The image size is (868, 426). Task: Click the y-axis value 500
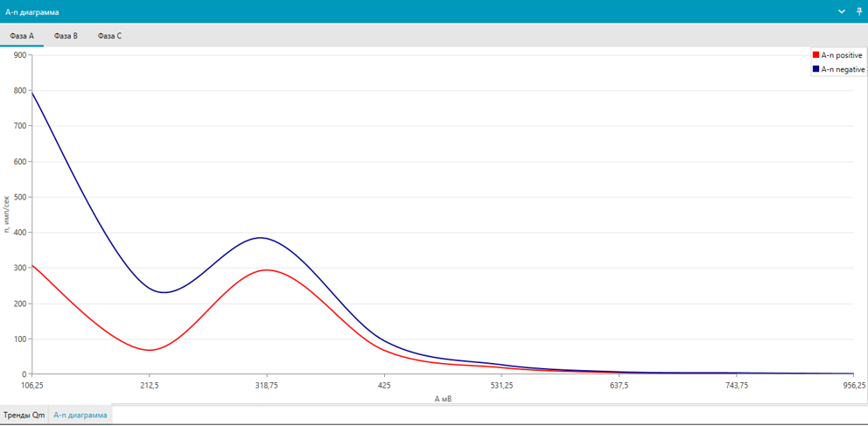pyautogui.click(x=20, y=197)
